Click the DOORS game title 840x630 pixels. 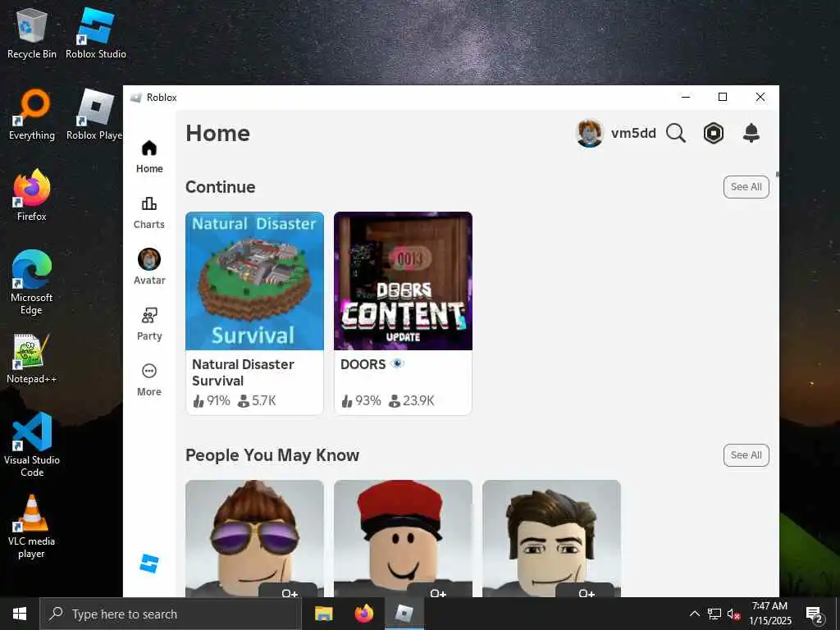(363, 364)
